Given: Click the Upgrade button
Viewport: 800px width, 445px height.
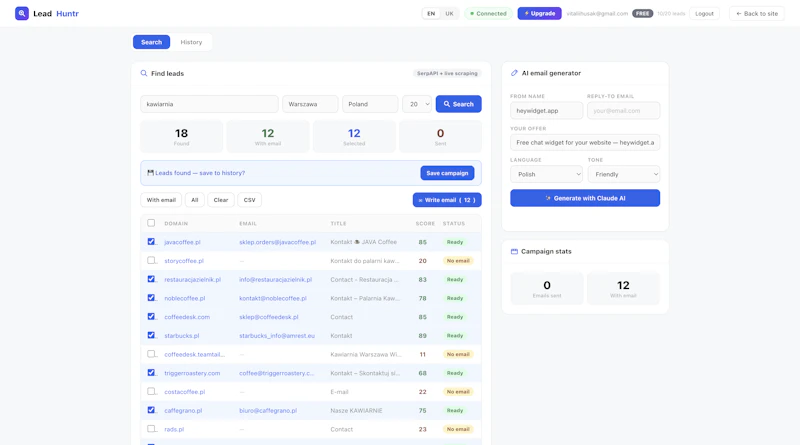Looking at the screenshot, I should pyautogui.click(x=540, y=13).
